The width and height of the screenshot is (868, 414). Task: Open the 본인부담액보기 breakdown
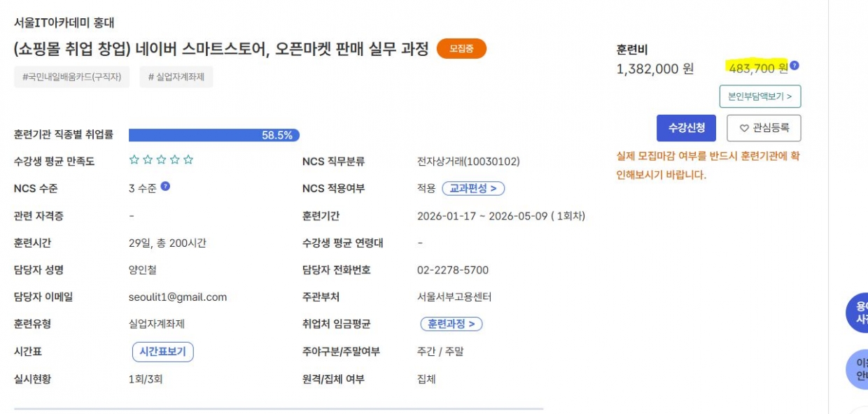(x=759, y=97)
